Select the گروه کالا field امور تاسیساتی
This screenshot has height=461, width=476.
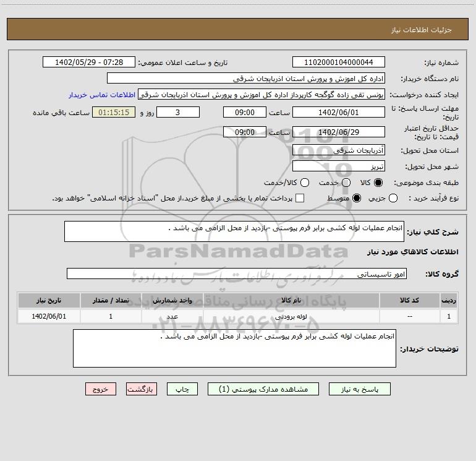tap(237, 274)
